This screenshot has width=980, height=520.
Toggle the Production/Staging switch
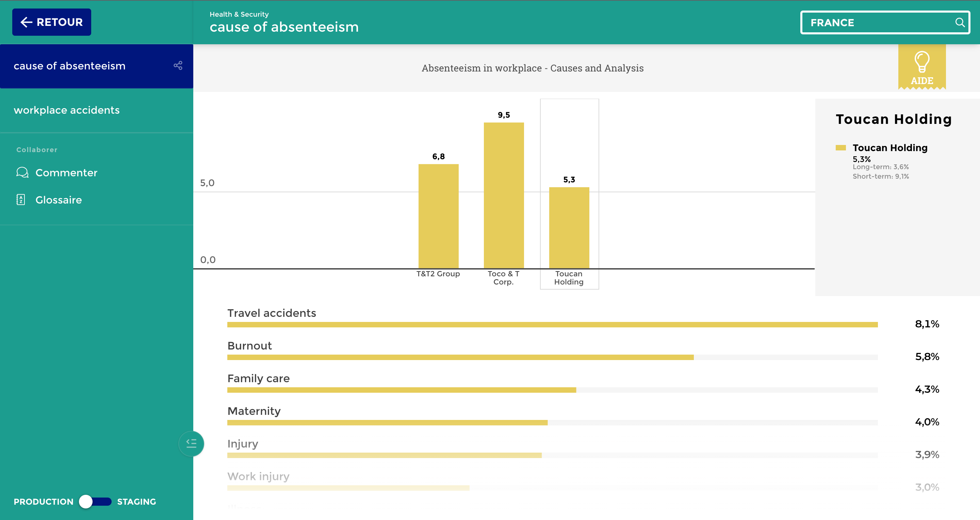coord(95,501)
